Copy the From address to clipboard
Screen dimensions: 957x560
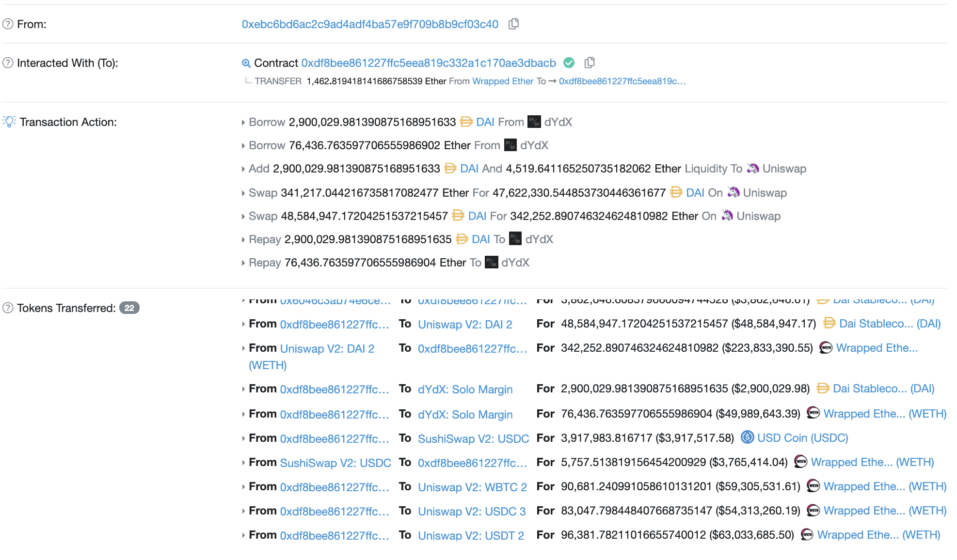click(x=514, y=24)
